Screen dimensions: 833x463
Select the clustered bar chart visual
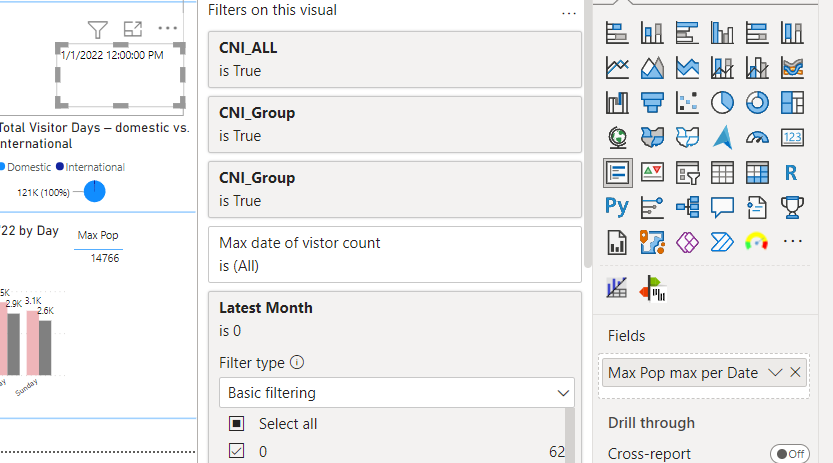687,33
